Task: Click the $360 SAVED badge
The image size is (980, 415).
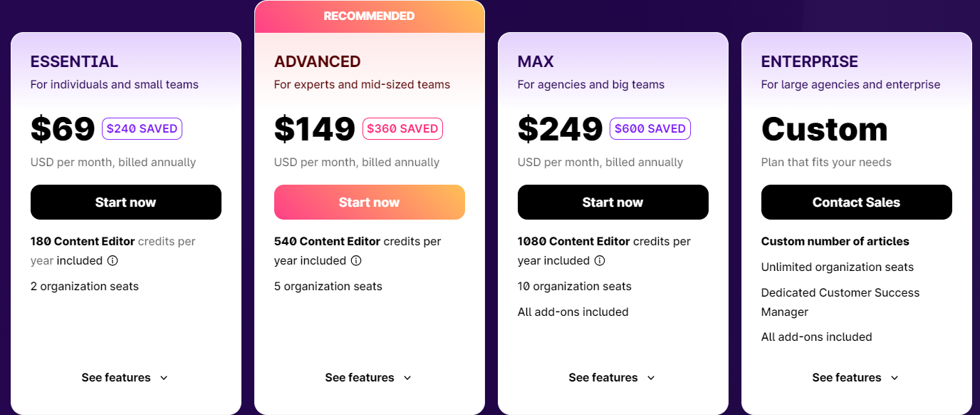Action: point(402,129)
